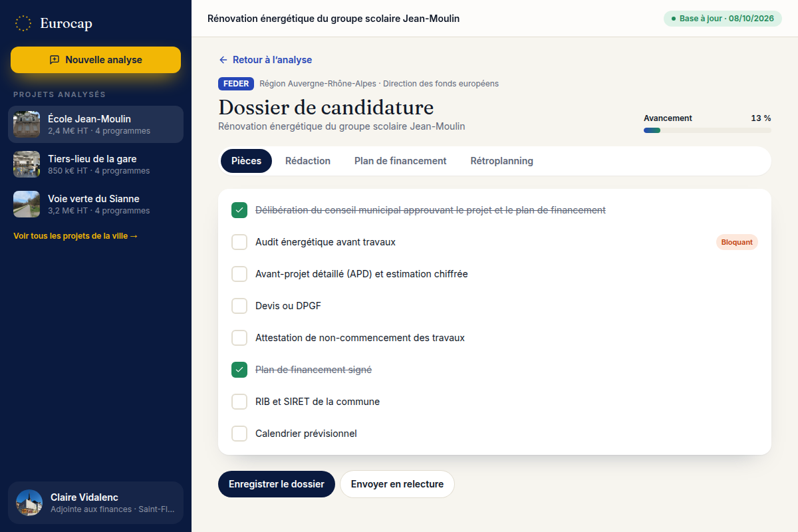Click the Calendrier prévisionnel label

306,434
